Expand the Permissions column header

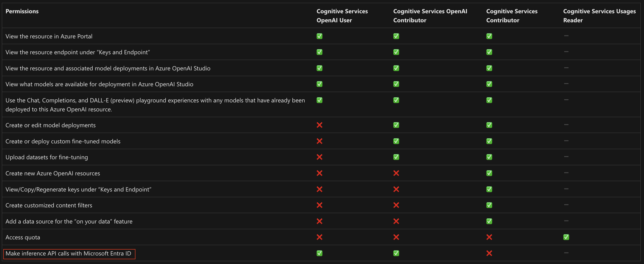pos(22,11)
